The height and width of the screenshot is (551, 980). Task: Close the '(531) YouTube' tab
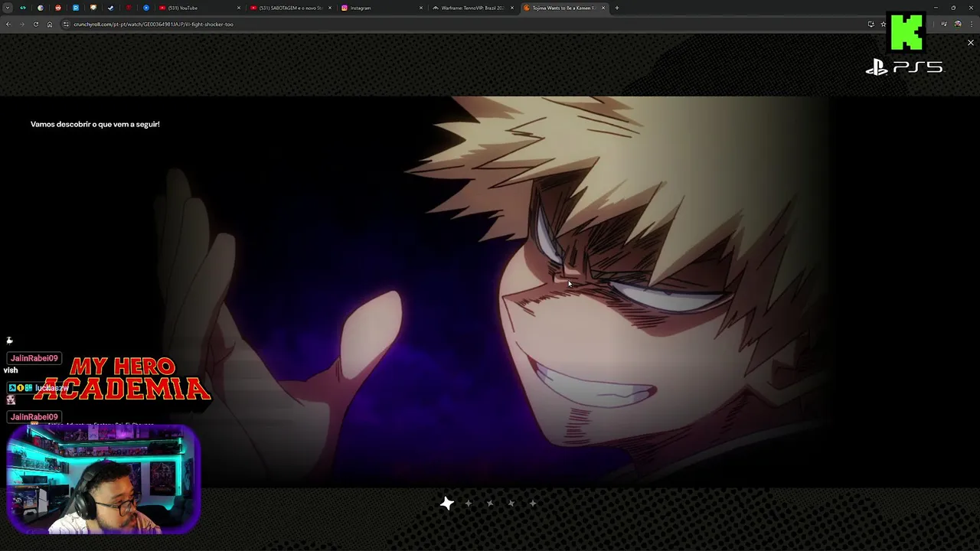coord(239,8)
